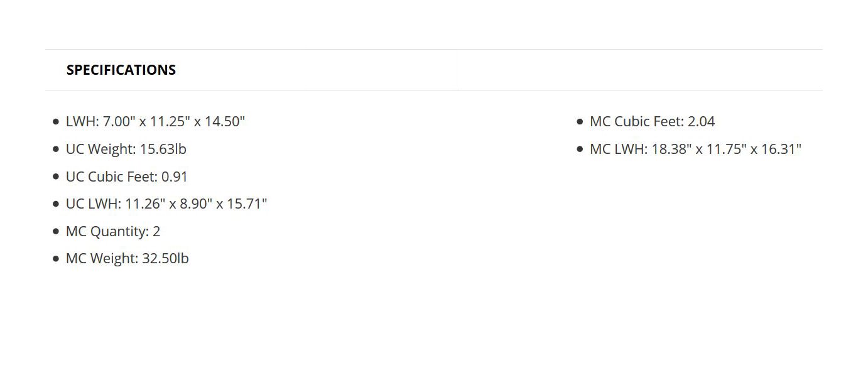Click the divider line below SPECIFICATIONS heading

tap(433, 90)
